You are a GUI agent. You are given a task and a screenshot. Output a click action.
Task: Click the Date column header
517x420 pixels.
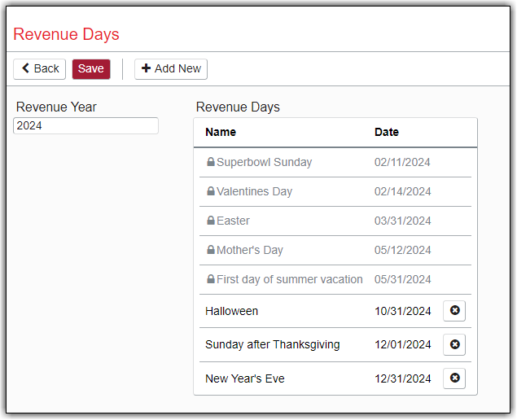tap(387, 132)
